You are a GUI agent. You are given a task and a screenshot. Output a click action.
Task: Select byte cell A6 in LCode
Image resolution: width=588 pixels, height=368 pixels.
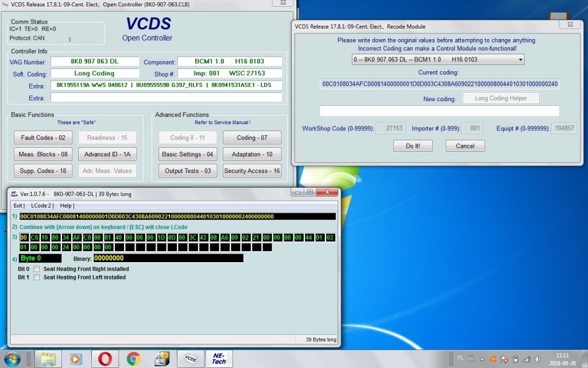point(225,237)
